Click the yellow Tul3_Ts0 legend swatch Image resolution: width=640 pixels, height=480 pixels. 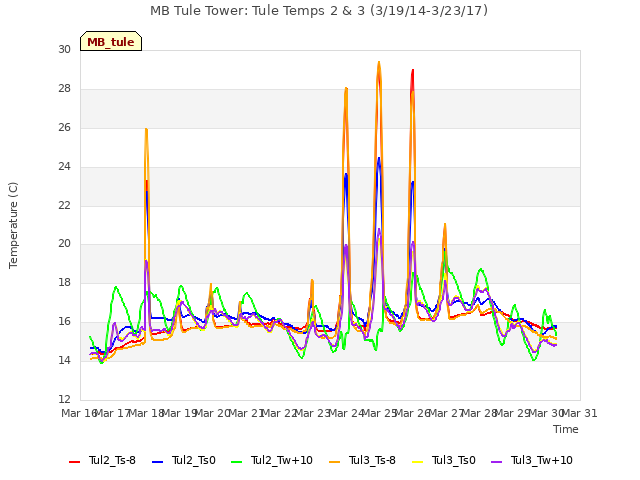[418, 462]
